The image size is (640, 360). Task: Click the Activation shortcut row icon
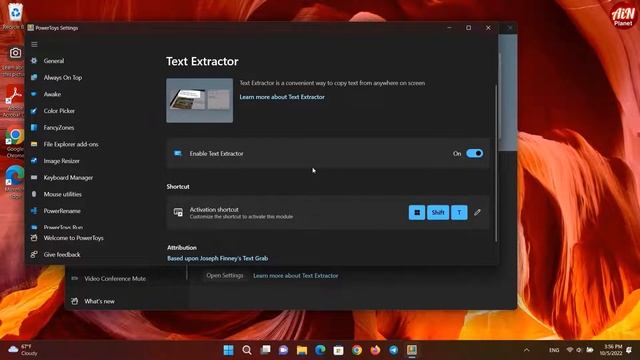point(178,212)
